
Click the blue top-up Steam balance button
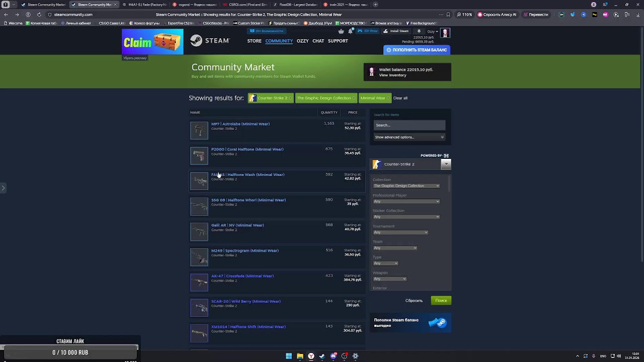pyautogui.click(x=417, y=50)
